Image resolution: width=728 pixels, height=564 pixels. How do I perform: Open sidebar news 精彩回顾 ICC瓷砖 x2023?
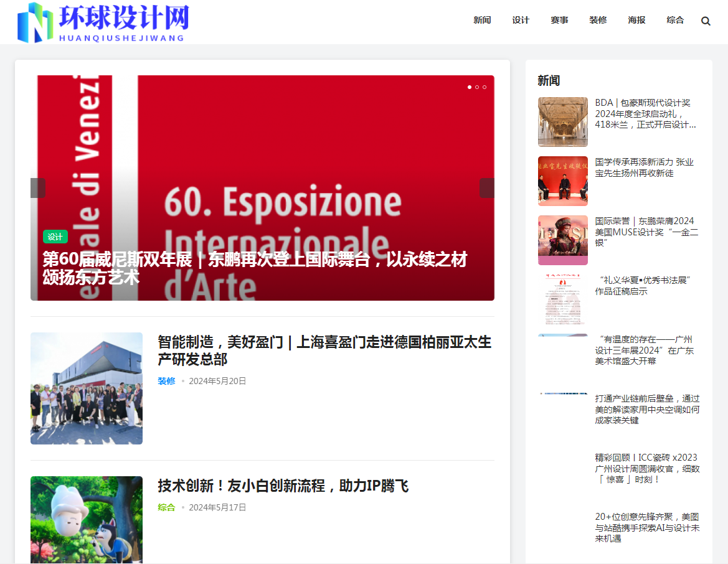(647, 468)
